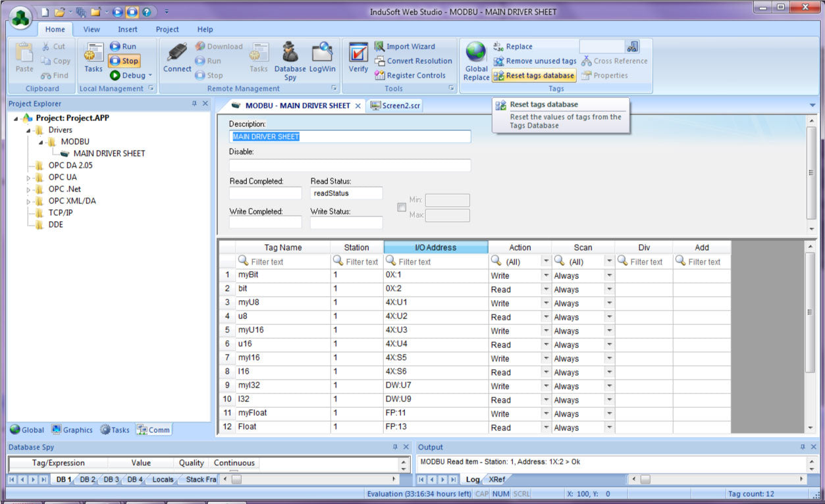Viewport: 825px width, 504px height.
Task: Pin the Project Explorer panel
Action: (194, 104)
